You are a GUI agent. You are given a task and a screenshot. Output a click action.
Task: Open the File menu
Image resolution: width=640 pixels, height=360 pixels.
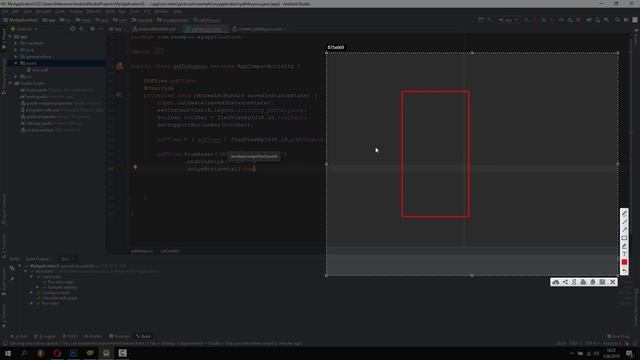5,11
